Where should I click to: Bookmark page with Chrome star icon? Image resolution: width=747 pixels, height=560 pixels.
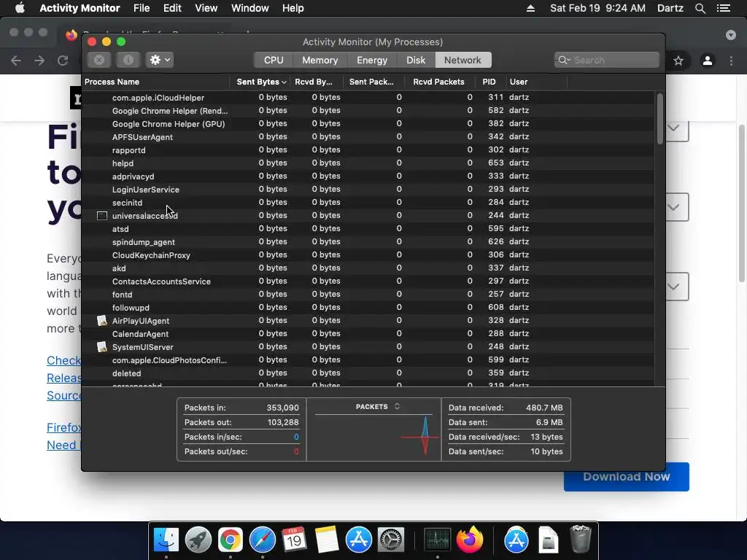pyautogui.click(x=678, y=61)
